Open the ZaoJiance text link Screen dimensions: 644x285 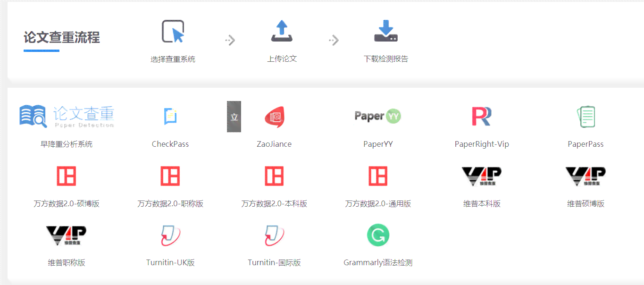coord(274,144)
